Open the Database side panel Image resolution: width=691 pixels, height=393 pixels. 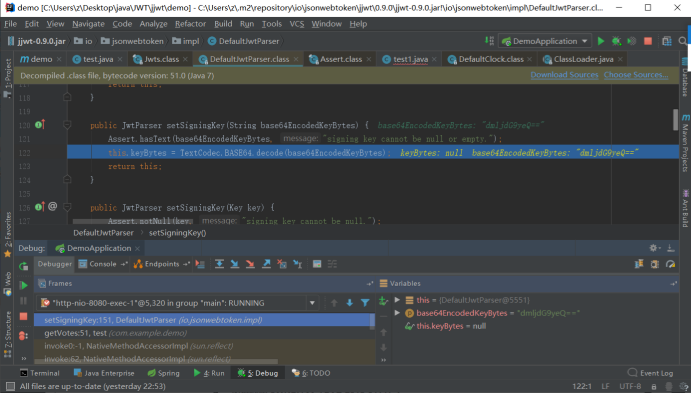click(685, 78)
